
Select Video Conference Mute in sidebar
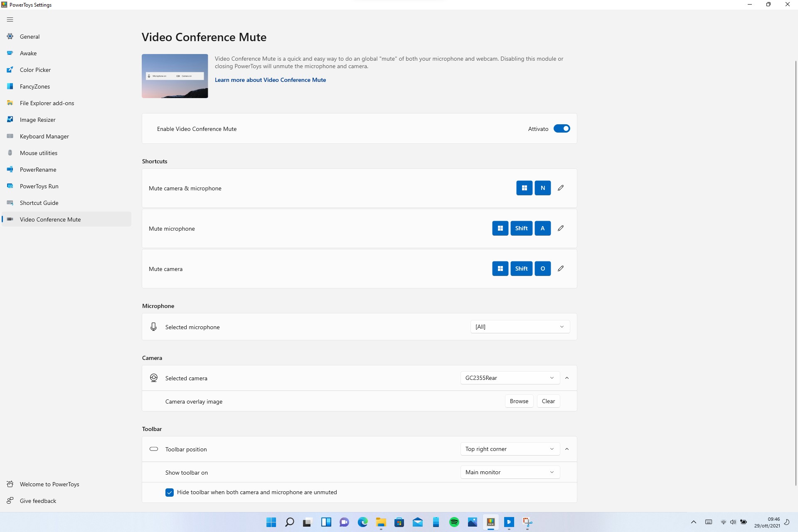click(x=66, y=219)
